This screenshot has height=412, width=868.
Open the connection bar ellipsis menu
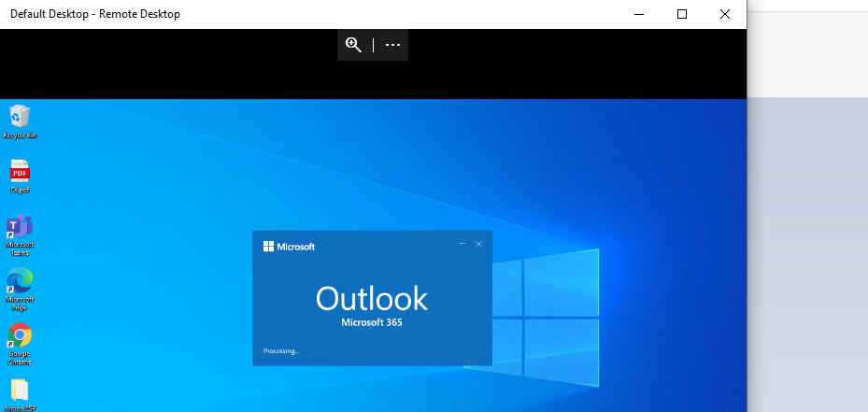tap(392, 45)
